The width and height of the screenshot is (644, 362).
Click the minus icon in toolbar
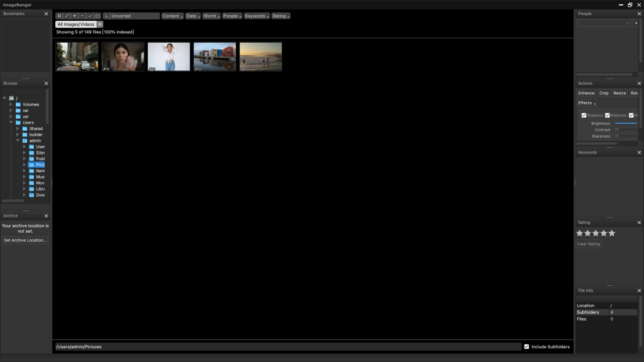tap(82, 16)
